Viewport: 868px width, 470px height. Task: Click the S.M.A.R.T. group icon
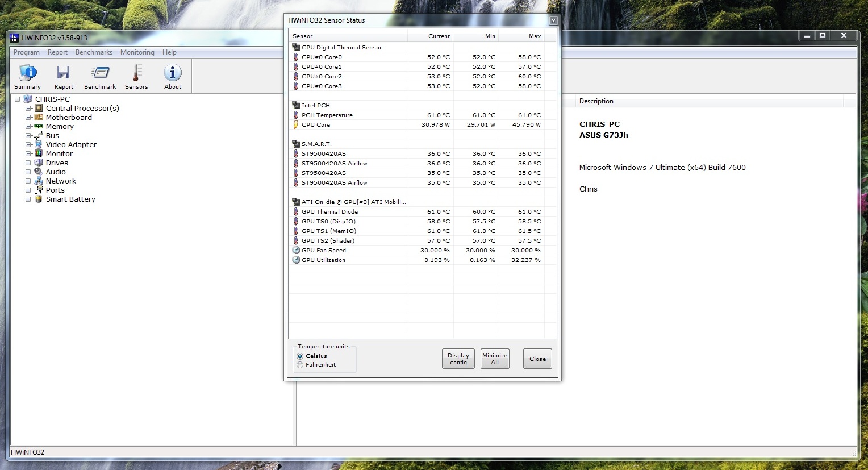coord(296,144)
